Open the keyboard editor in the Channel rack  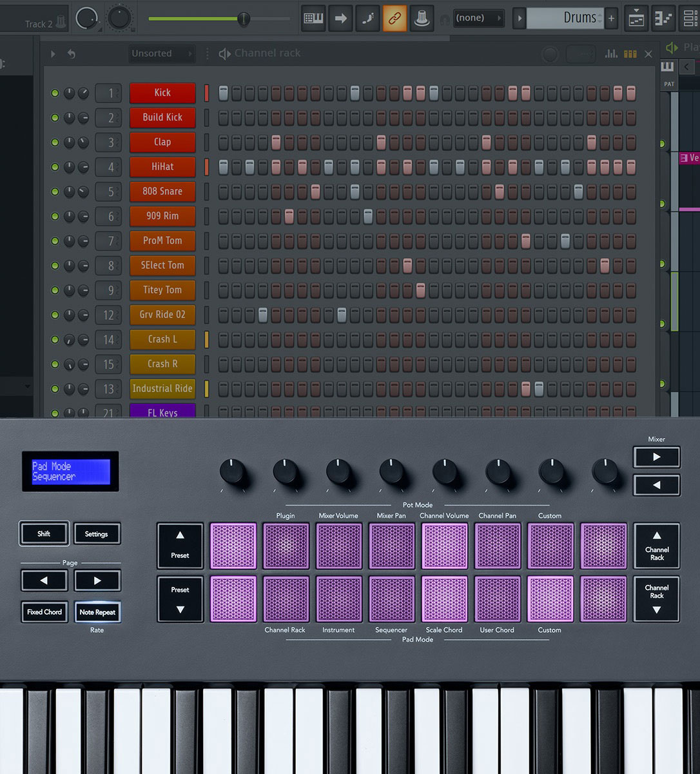630,54
